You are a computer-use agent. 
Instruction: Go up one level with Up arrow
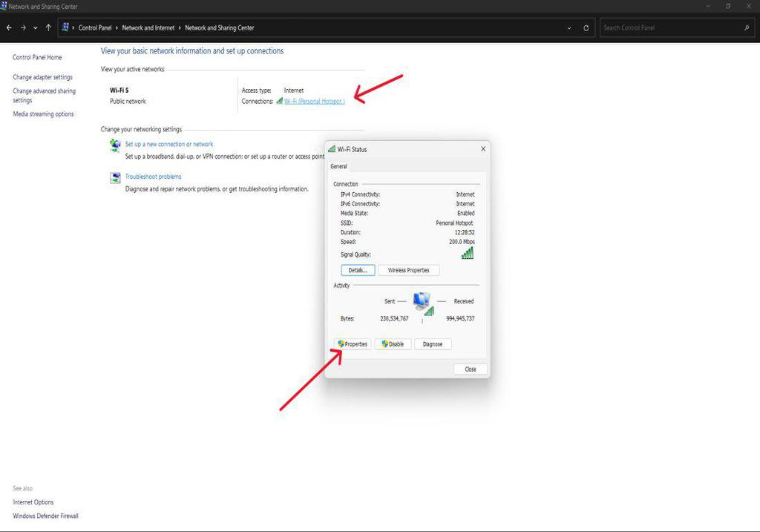pos(48,28)
